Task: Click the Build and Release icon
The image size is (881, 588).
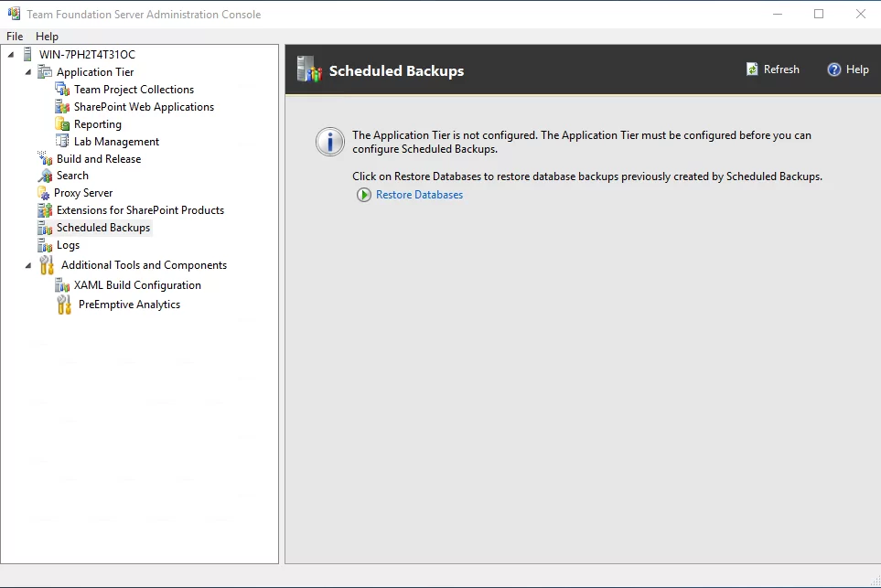Action: [x=45, y=159]
